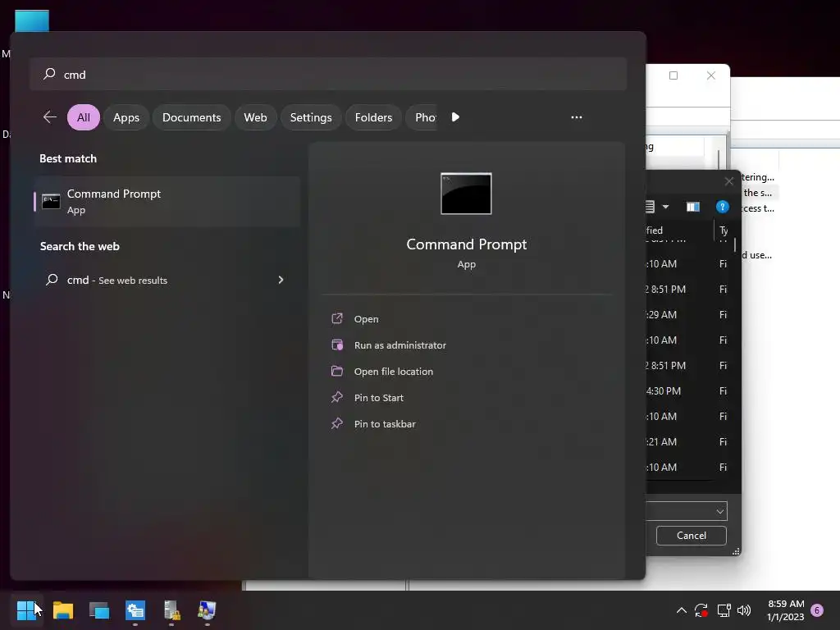Click the search box containing cmd
Screen dimensions: 840x630
coord(328,74)
